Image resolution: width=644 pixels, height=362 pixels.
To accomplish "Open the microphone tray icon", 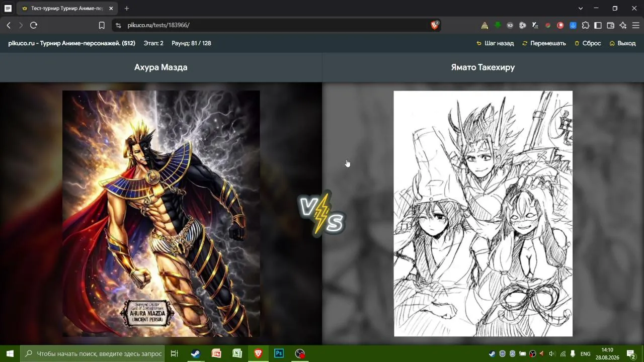I will pyautogui.click(x=573, y=354).
